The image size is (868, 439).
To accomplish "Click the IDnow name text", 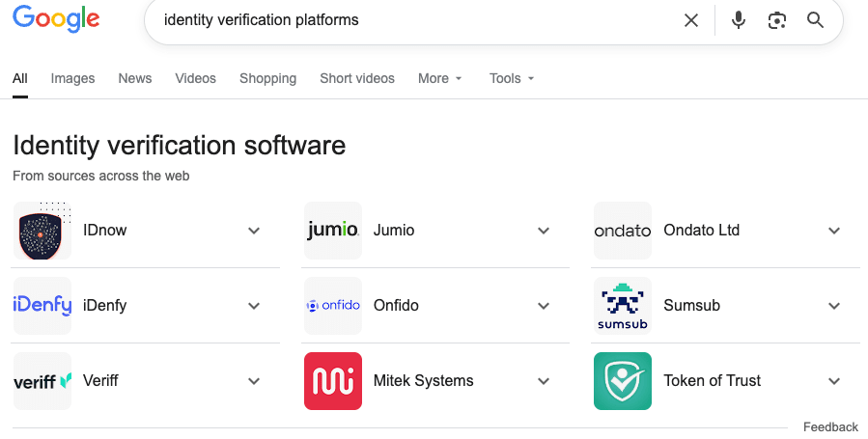I will pos(104,230).
